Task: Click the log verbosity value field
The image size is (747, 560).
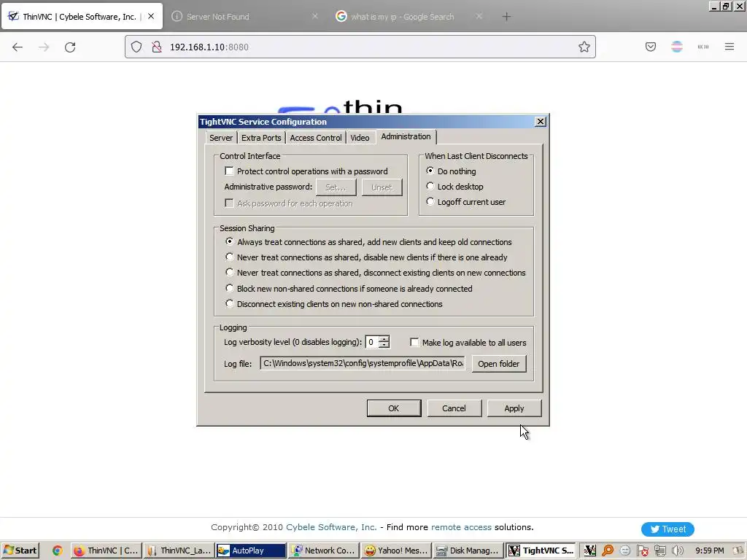Action: click(x=371, y=342)
